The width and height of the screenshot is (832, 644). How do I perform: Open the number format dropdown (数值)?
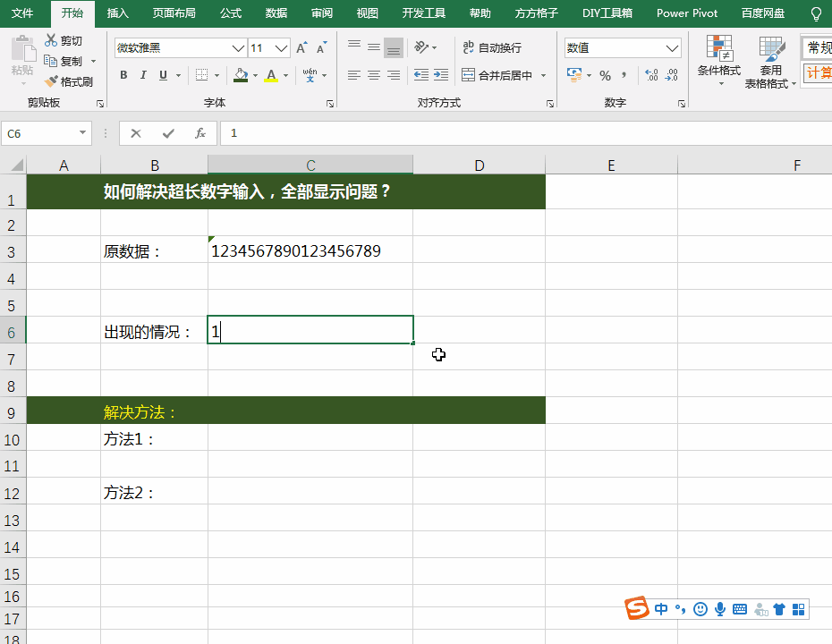coord(672,48)
